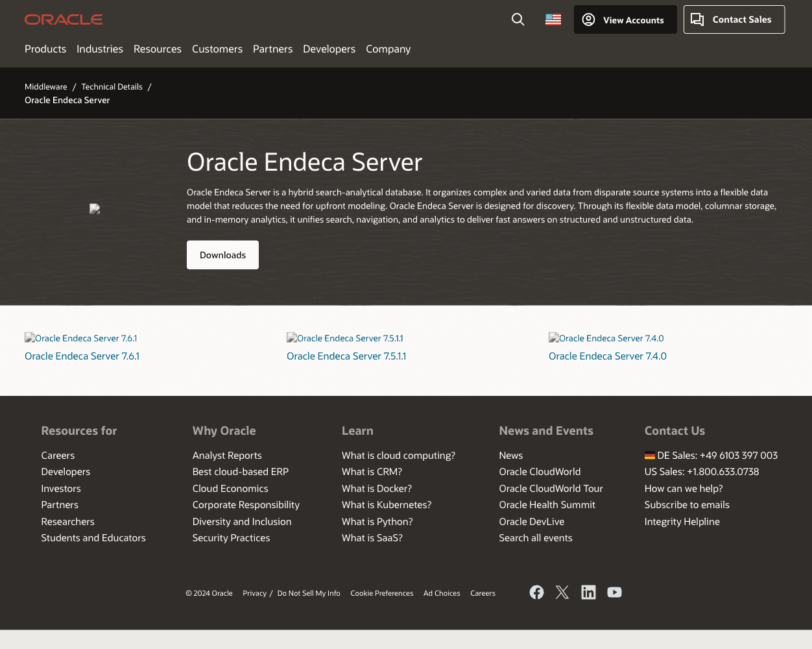Click the broken image beside hero text
The image size is (812, 649).
95,208
